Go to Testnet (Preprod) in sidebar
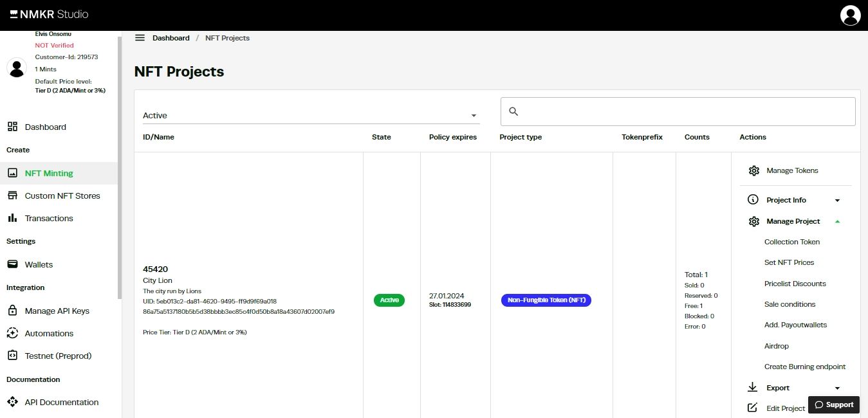Viewport: 868px width, 418px height. [x=58, y=356]
